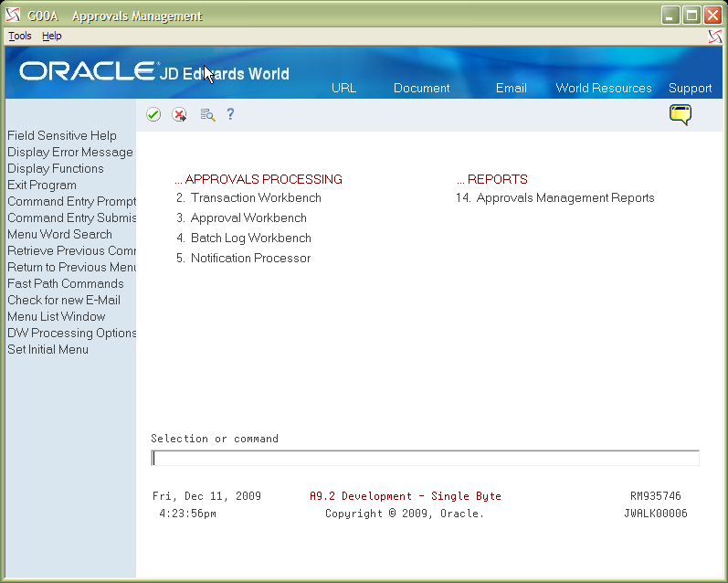This screenshot has width=728, height=583.
Task: Select the Document tab in banner
Action: click(421, 88)
